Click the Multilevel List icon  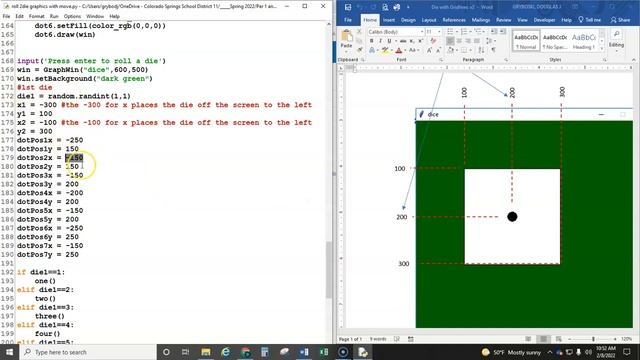point(478,32)
